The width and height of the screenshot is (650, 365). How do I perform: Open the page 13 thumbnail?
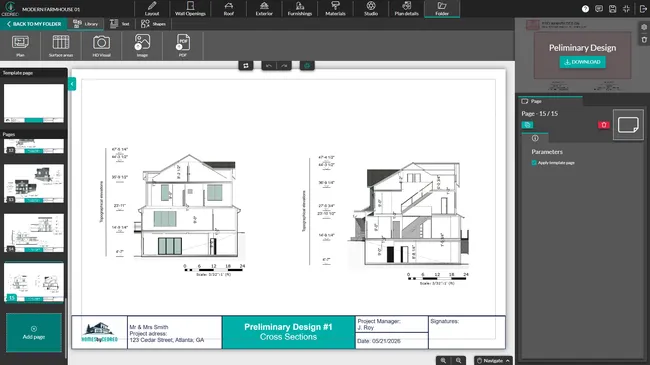34,184
